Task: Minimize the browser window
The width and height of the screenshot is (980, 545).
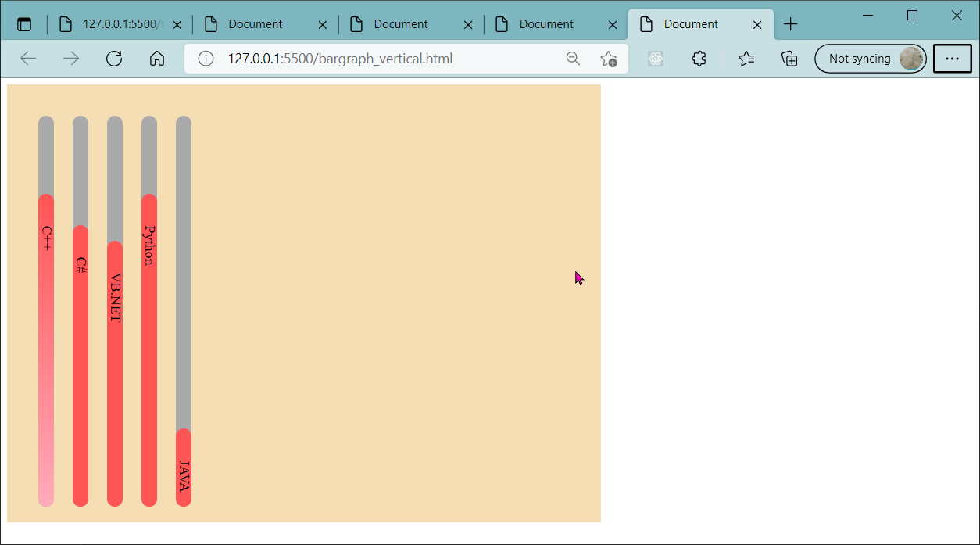Action: pos(868,16)
